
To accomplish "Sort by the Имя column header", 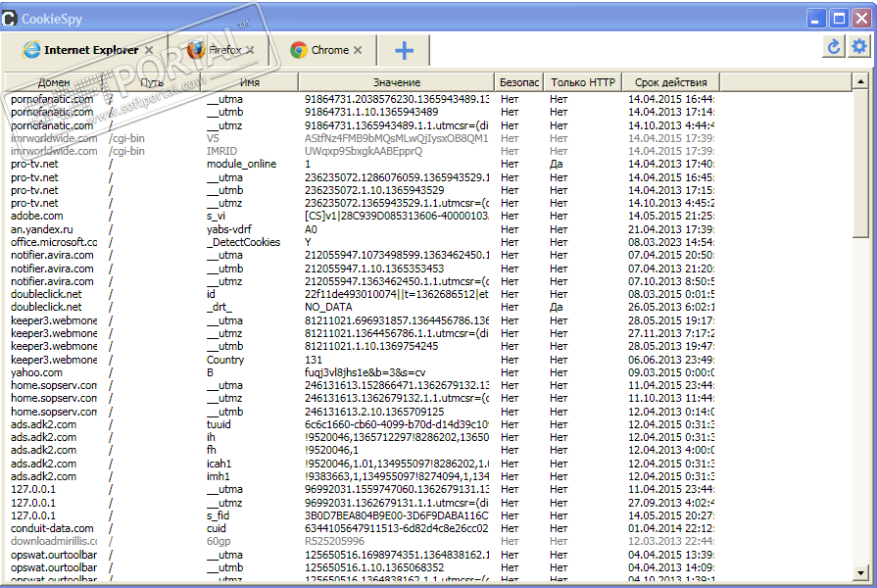I will 250,82.
